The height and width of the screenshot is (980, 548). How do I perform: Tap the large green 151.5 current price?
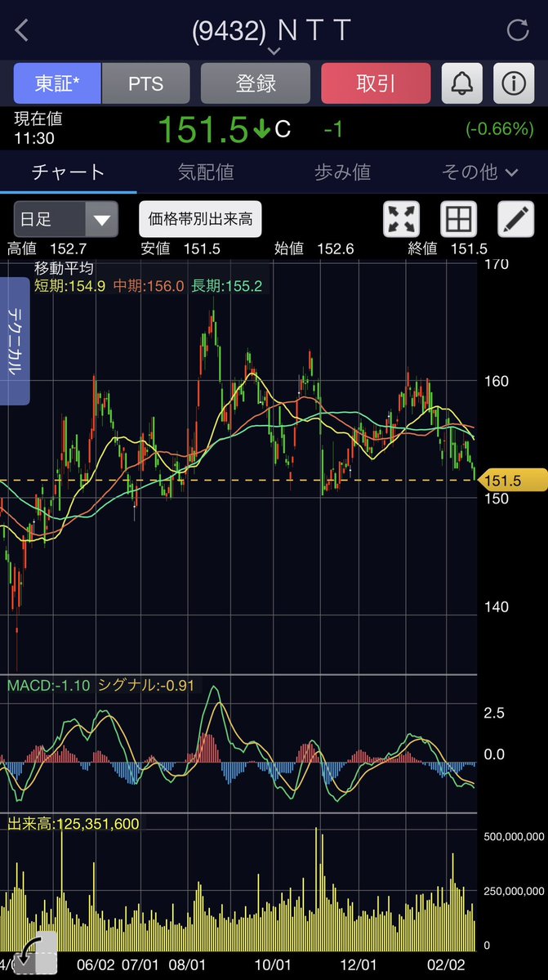tap(203, 129)
